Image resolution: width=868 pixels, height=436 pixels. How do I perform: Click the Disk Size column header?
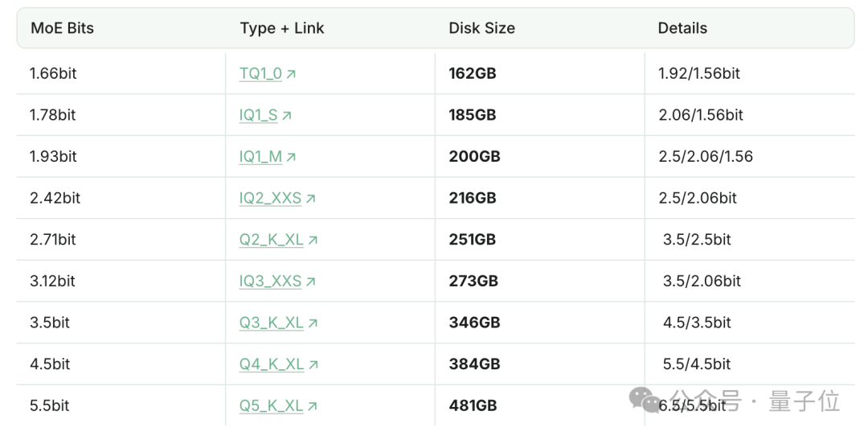481,28
